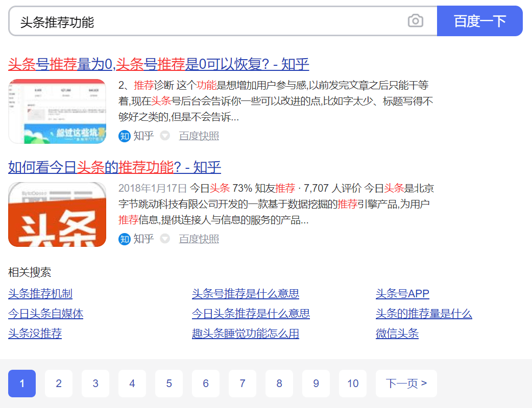
Task: Open result 头条号推荐量为0 知乎 title
Action: click(x=158, y=64)
